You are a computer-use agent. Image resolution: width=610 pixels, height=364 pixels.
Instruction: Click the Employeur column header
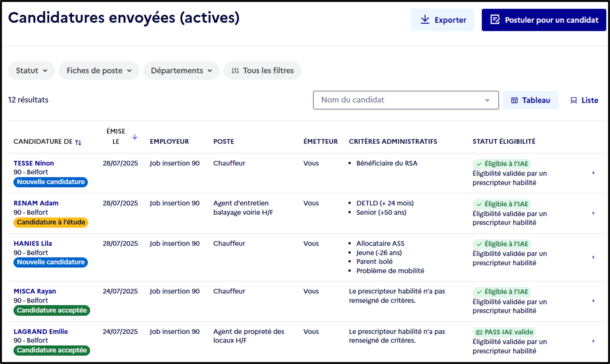169,142
